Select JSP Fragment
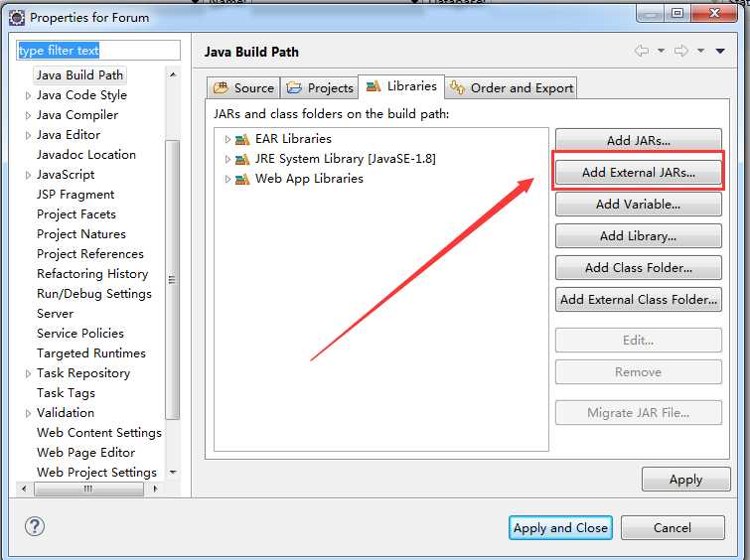The width and height of the screenshot is (750, 560). point(75,195)
